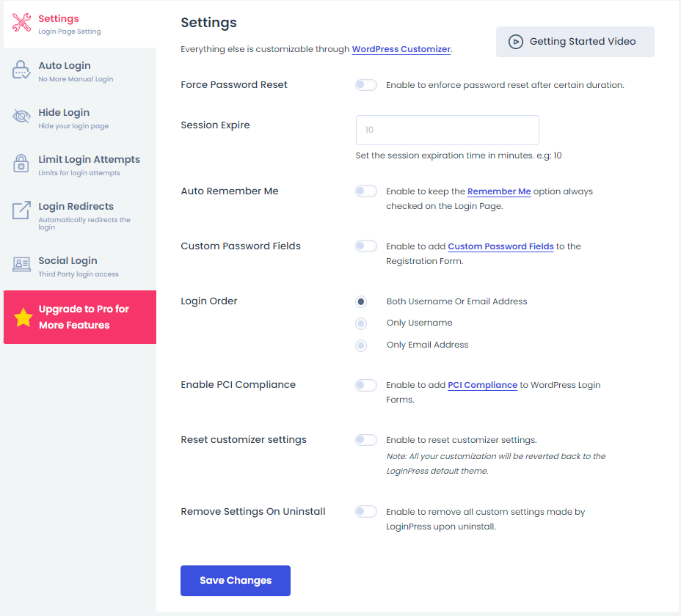The width and height of the screenshot is (681, 616).
Task: Toggle Remove Settings On Uninstall
Action: 365,511
